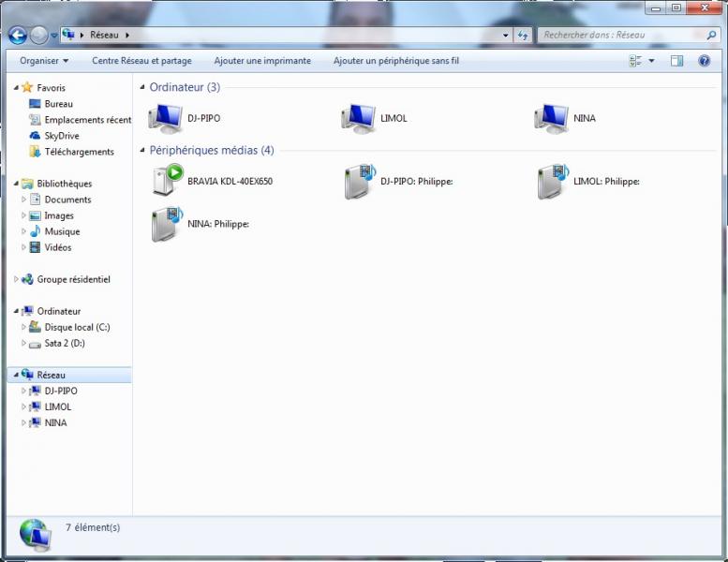Click Centre Réseau et partage
The width and height of the screenshot is (728, 562).
141,61
